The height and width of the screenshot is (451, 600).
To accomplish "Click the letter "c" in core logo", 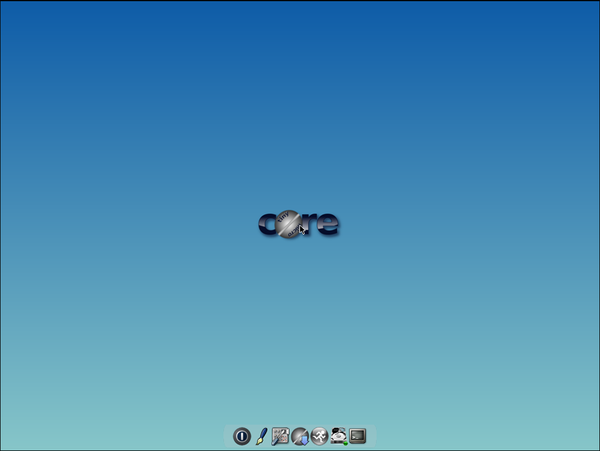I will point(267,225).
